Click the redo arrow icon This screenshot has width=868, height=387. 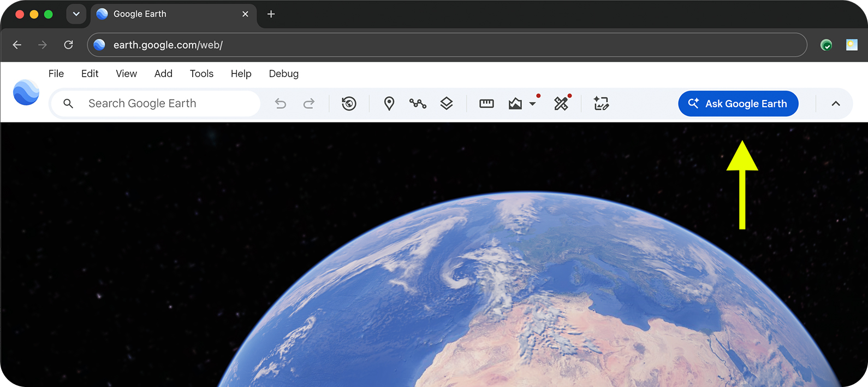(x=309, y=103)
